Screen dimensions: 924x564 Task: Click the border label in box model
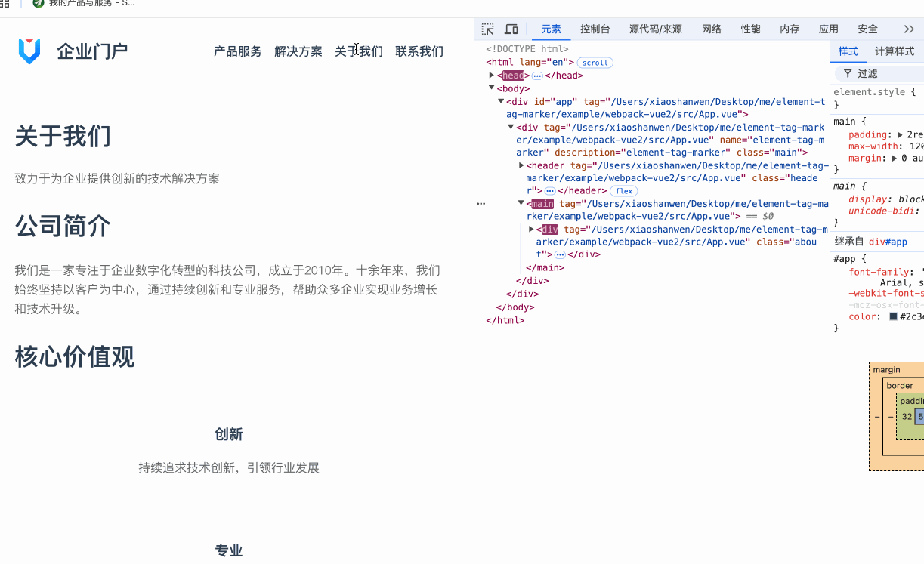tap(900, 386)
